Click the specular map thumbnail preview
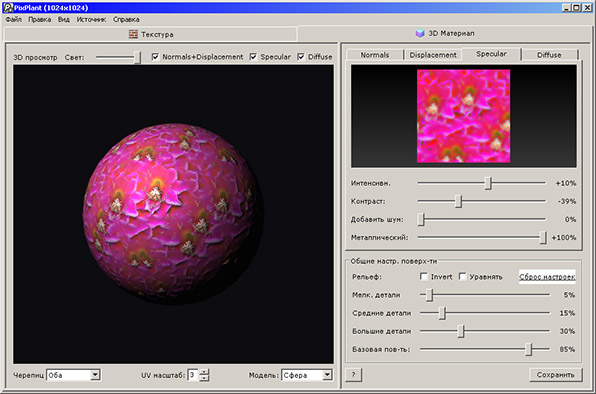Image resolution: width=596 pixels, height=394 pixels. tap(463, 116)
